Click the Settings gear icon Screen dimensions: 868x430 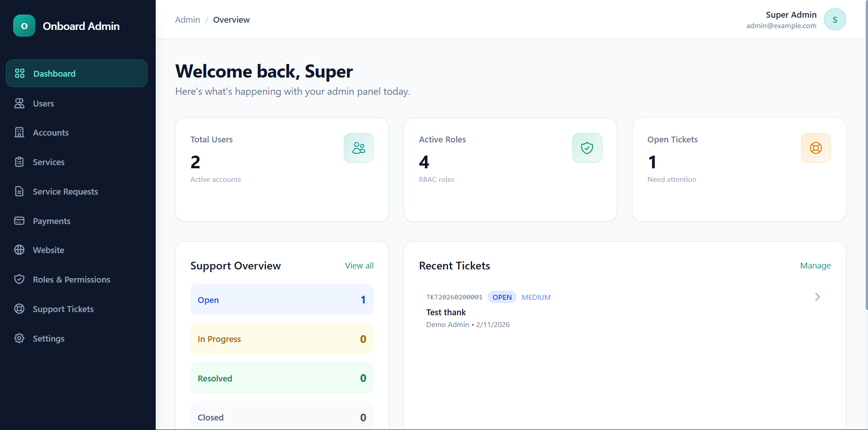(19, 338)
